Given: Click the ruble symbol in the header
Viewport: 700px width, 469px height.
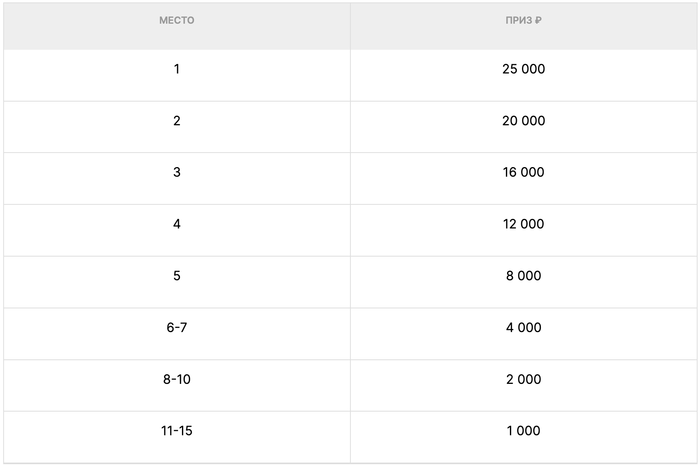Looking at the screenshot, I should tap(539, 21).
